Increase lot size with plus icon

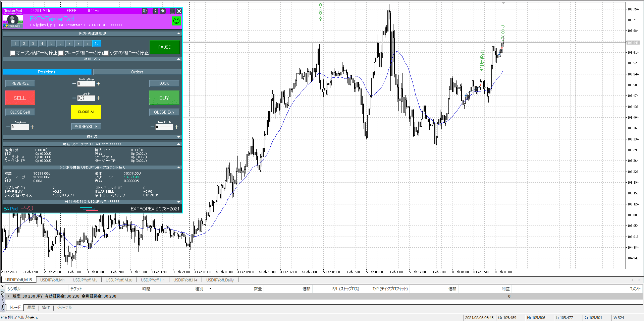point(98,98)
